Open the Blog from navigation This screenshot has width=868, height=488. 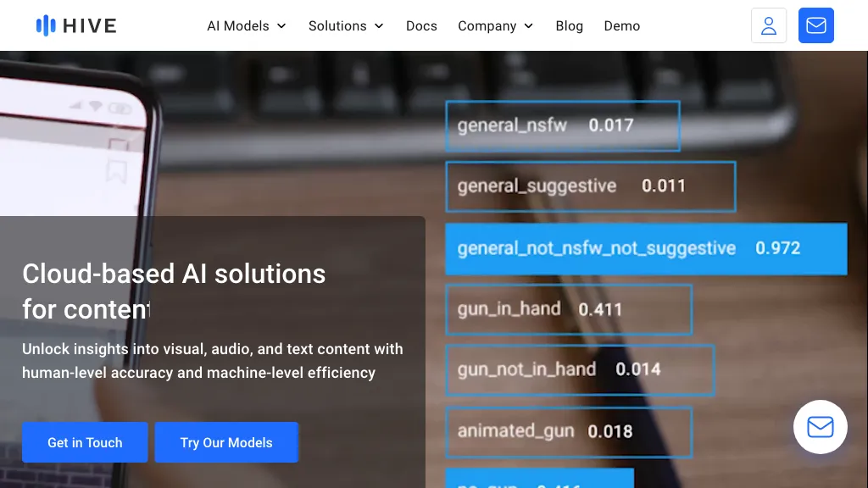569,25
